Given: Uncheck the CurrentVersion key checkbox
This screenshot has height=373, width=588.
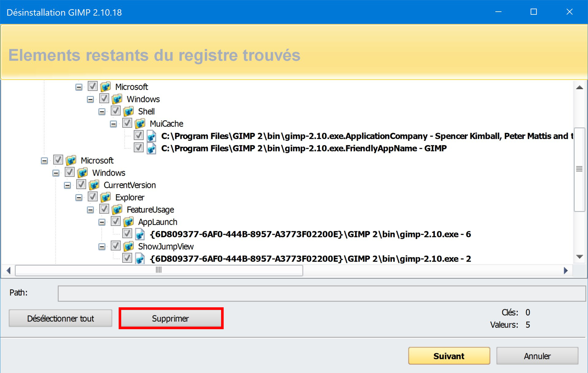Looking at the screenshot, I should tap(81, 184).
